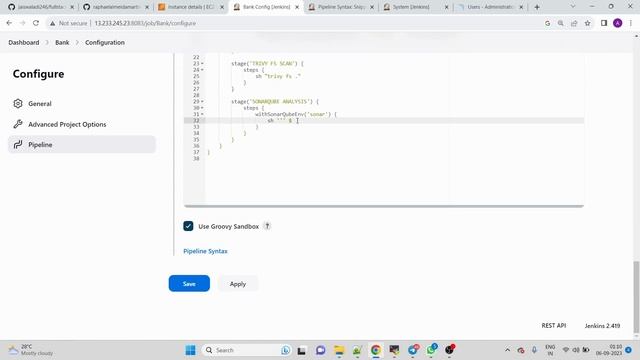Click the script editor horizontal scrollbar
Screen dimensions: 640x360
[x=384, y=206]
